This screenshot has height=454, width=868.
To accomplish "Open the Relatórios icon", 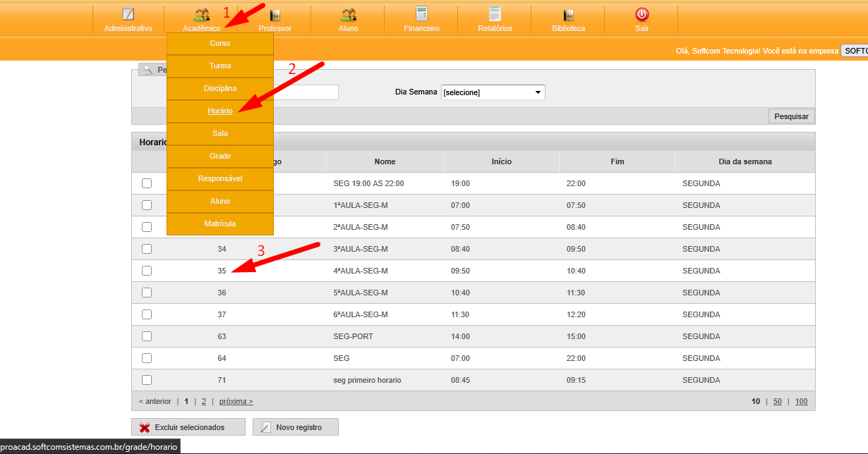I will 495,15.
